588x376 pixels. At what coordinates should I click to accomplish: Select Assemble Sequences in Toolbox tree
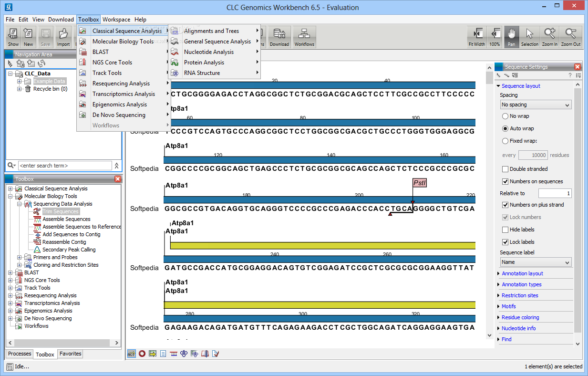[66, 219]
